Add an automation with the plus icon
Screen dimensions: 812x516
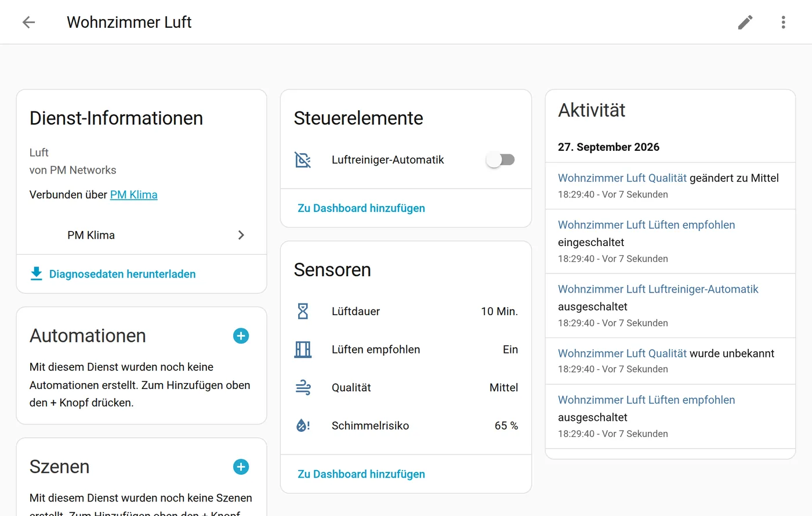241,336
